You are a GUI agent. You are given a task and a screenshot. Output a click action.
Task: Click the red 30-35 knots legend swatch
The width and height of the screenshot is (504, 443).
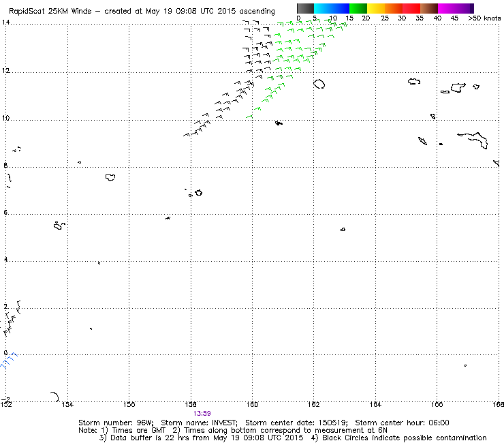411,8
